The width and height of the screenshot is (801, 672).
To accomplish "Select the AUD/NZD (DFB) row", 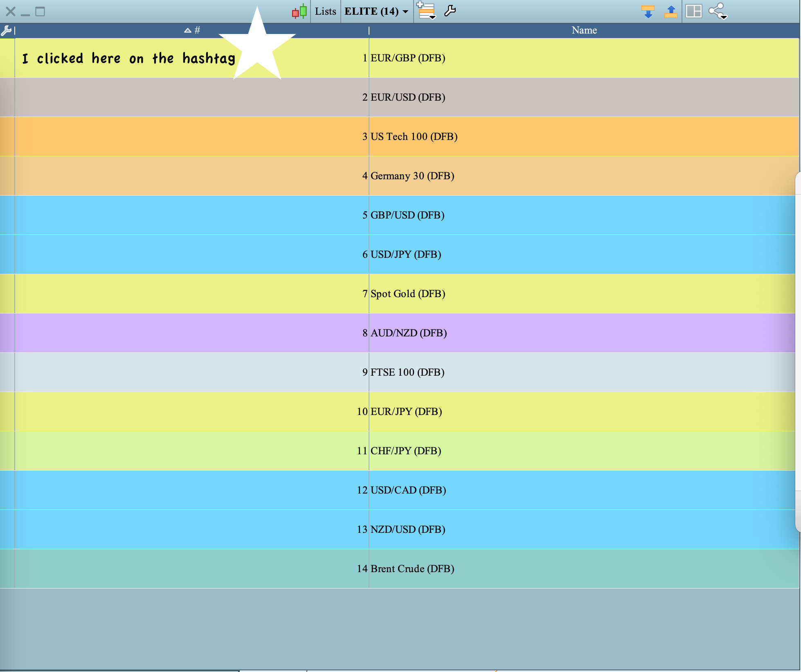I will pyautogui.click(x=408, y=333).
